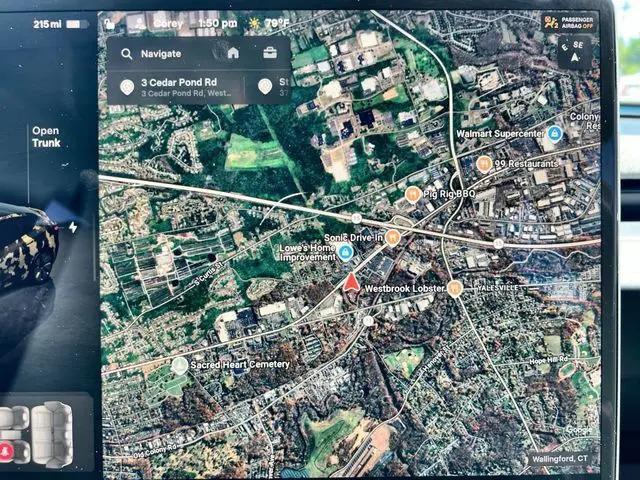Tap the Pig Rig BBQ dining marker

point(413,194)
